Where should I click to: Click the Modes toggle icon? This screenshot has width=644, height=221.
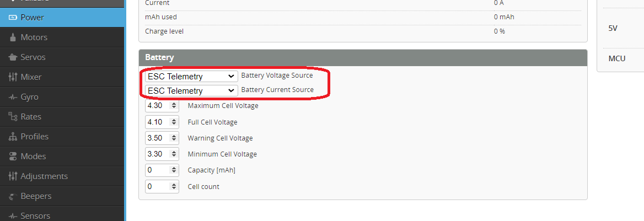[x=13, y=157]
